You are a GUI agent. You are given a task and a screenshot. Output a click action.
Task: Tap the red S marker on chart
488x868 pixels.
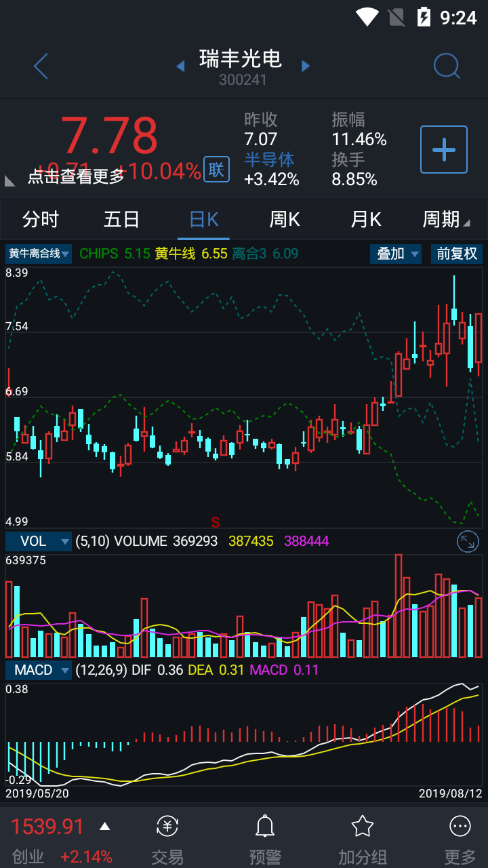(x=216, y=522)
